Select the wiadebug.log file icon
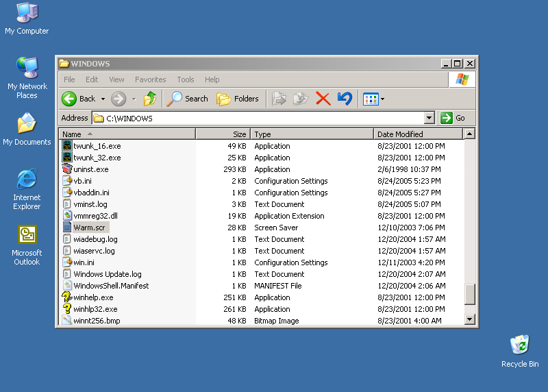The height and width of the screenshot is (392, 548). click(x=66, y=239)
